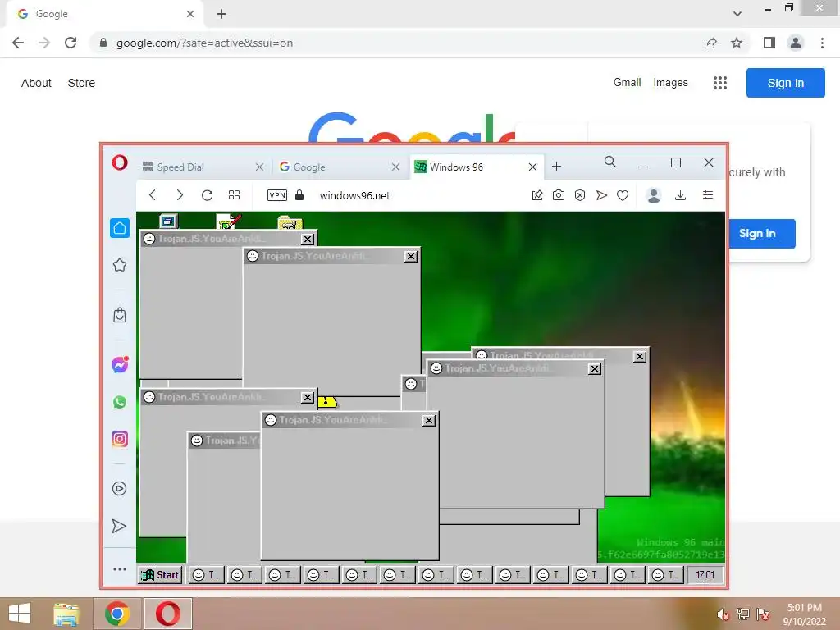Switch to Opera on Windows taskbar
This screenshot has height=630, width=840.
click(x=167, y=614)
